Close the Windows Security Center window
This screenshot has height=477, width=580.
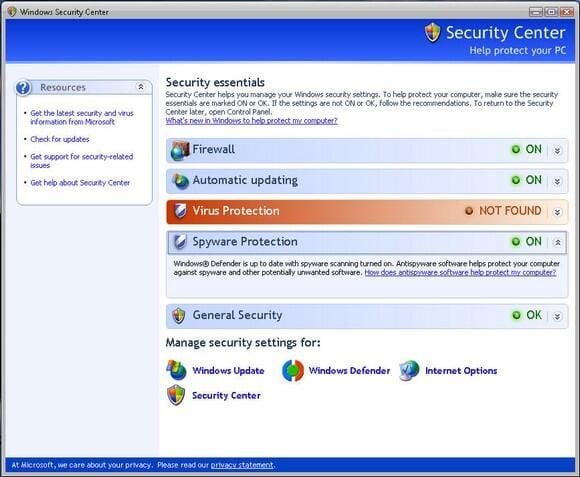click(x=566, y=12)
